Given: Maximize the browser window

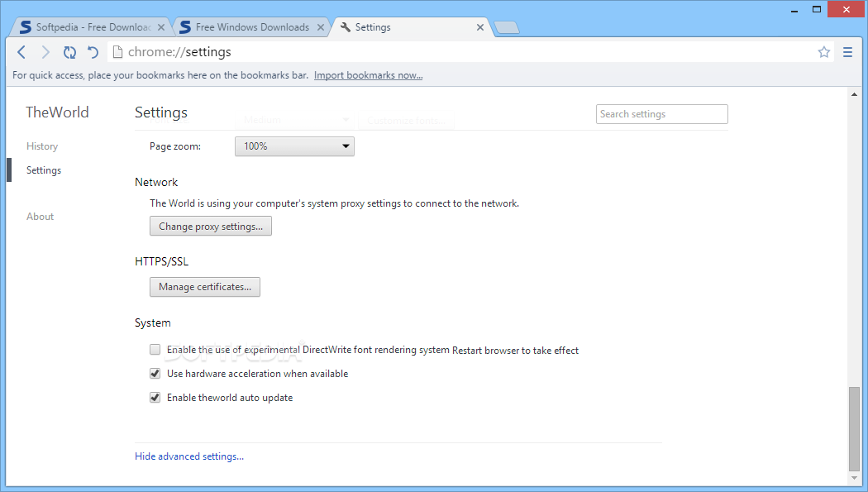Looking at the screenshot, I should coord(817,9).
